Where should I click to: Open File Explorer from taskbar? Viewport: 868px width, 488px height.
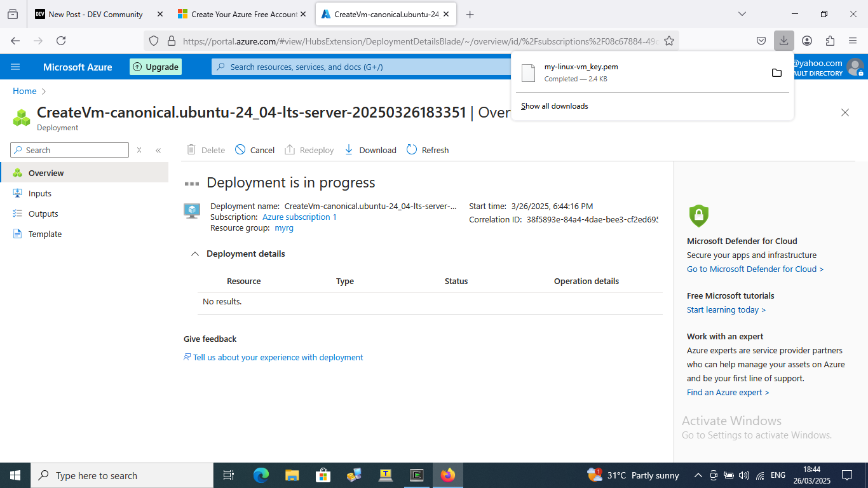pos(292,475)
